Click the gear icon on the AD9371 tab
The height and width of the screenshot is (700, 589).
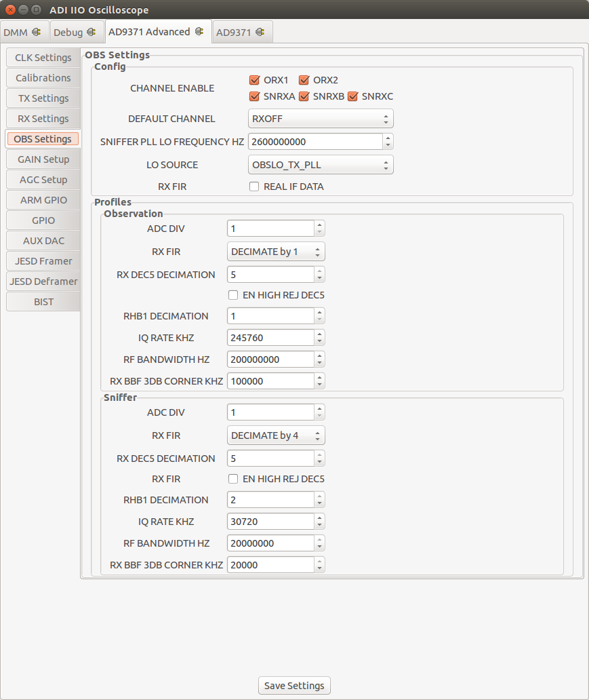click(x=260, y=31)
